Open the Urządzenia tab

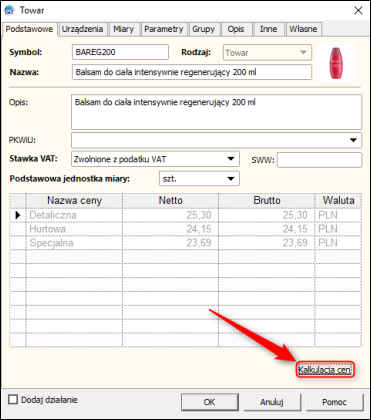[x=82, y=29]
